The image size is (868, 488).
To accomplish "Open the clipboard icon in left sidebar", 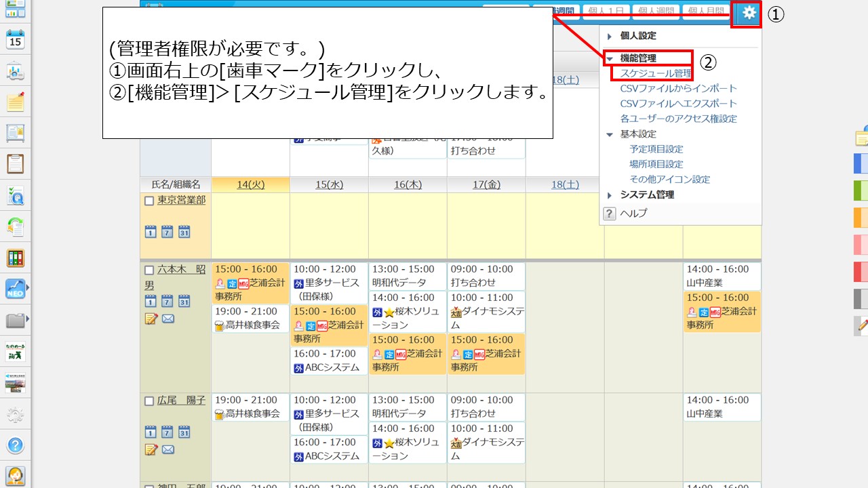I will [x=15, y=164].
